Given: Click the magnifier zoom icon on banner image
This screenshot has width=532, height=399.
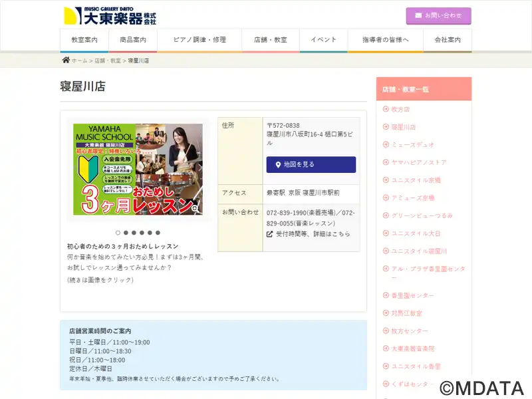Looking at the screenshot, I should point(196,208).
